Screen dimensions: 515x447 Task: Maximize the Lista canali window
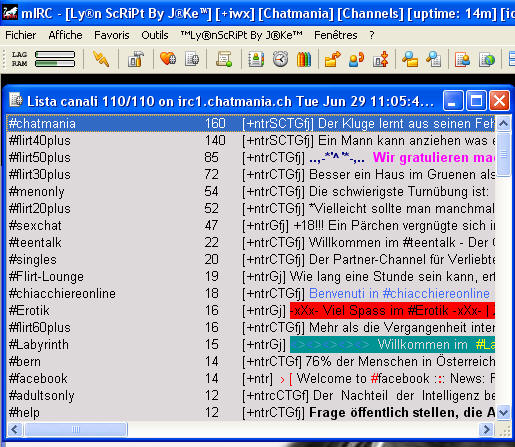(x=476, y=101)
